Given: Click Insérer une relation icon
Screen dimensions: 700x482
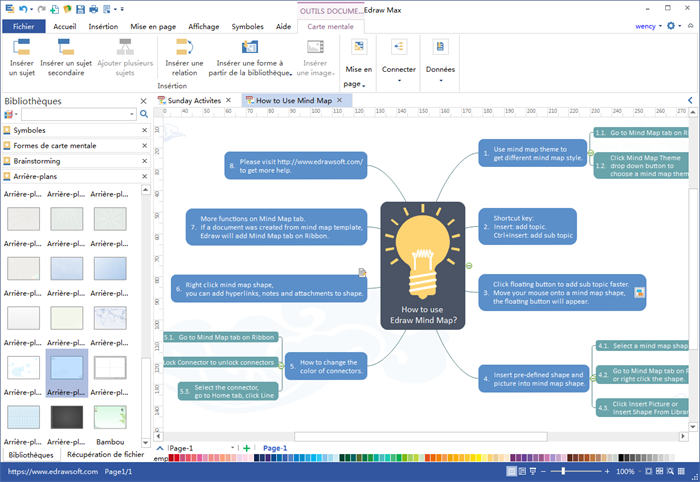Looking at the screenshot, I should [183, 48].
